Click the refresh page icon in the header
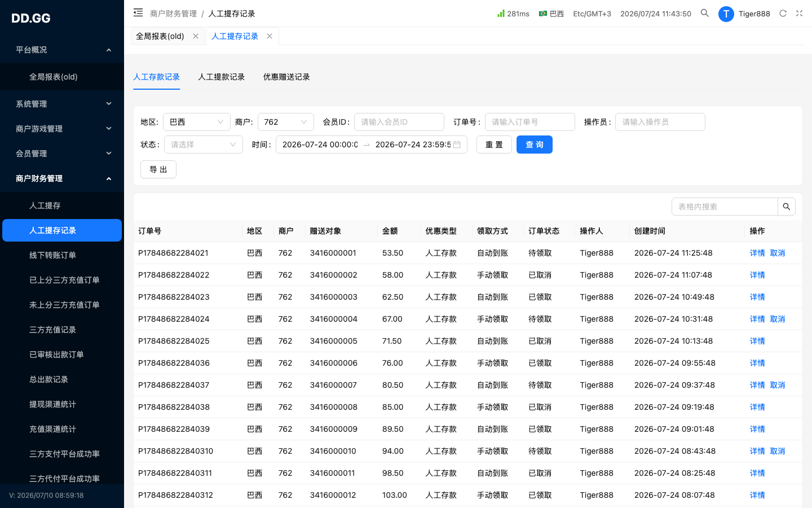Screen dimensions: 812x508 tap(783, 14)
